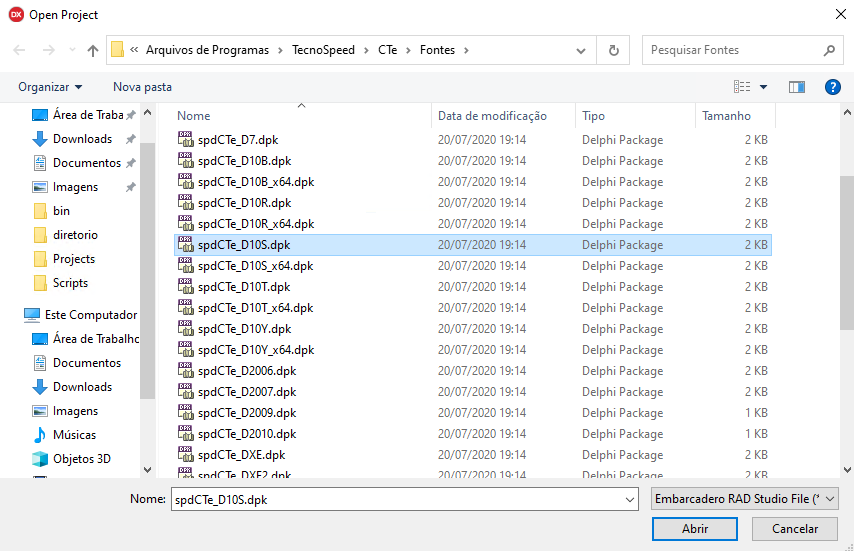Sort by Tipo column header
Viewport: 854px width, 551px height.
coord(593,116)
